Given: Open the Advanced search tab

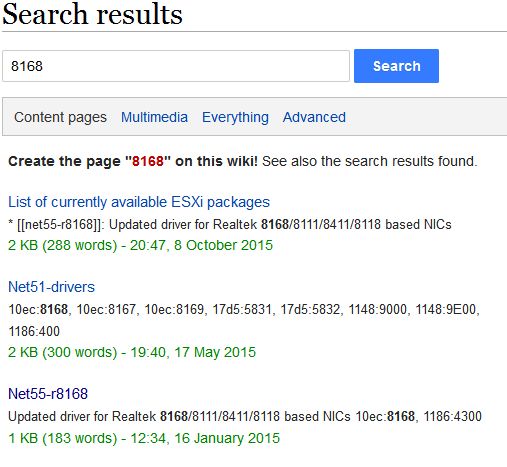Looking at the screenshot, I should point(314,117).
